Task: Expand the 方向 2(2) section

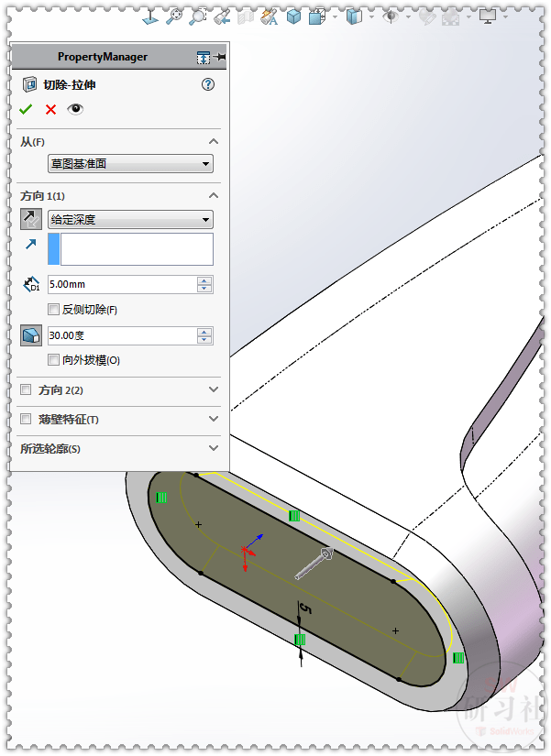Action: click(x=214, y=389)
